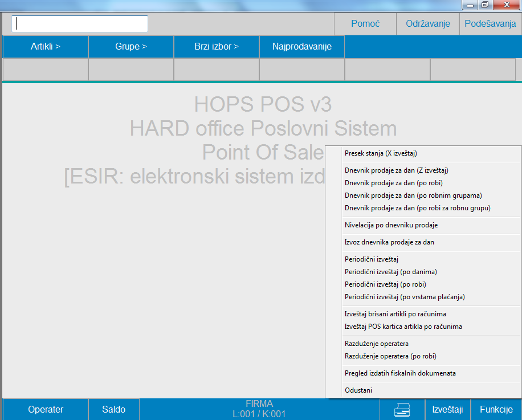Viewport: 522px width, 420px height.
Task: Open Nivelacija po dnevniku prodaje
Action: (x=391, y=225)
